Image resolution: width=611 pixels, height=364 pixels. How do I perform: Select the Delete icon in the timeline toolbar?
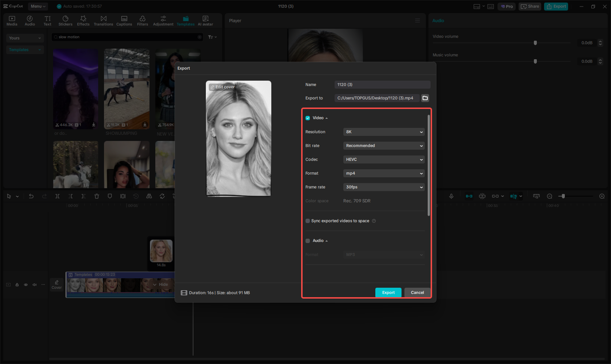tap(97, 196)
